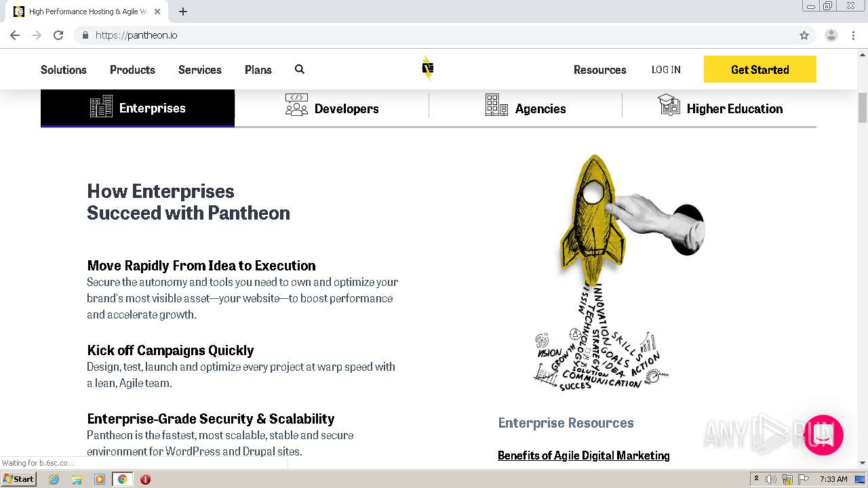Click the pantheon.io address bar
The height and width of the screenshot is (488, 868).
[434, 35]
